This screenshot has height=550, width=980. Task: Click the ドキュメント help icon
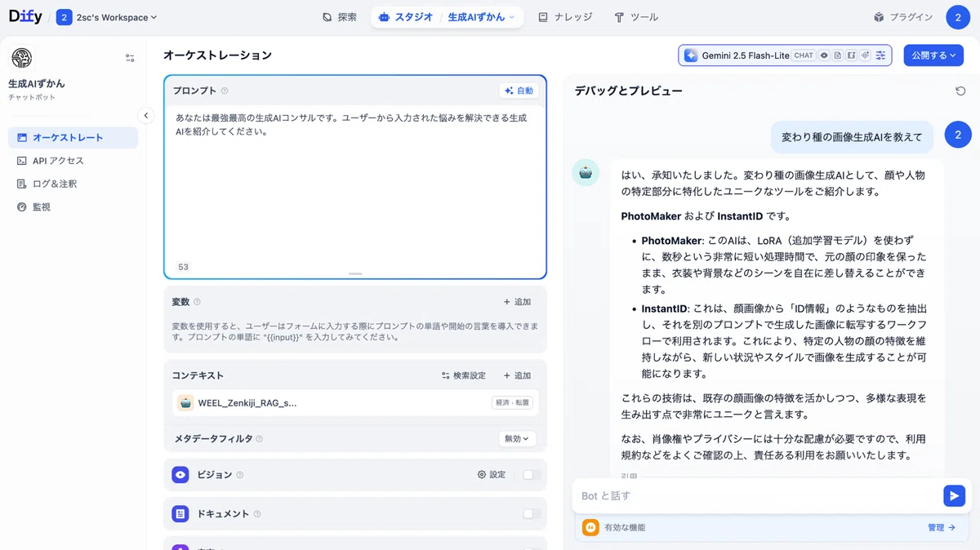point(257,514)
